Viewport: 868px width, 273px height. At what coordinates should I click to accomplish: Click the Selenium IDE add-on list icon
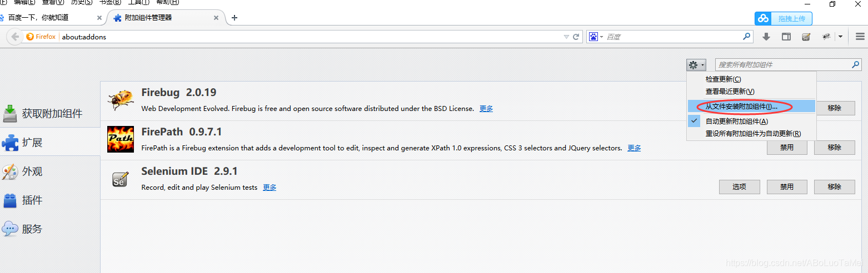click(x=121, y=179)
